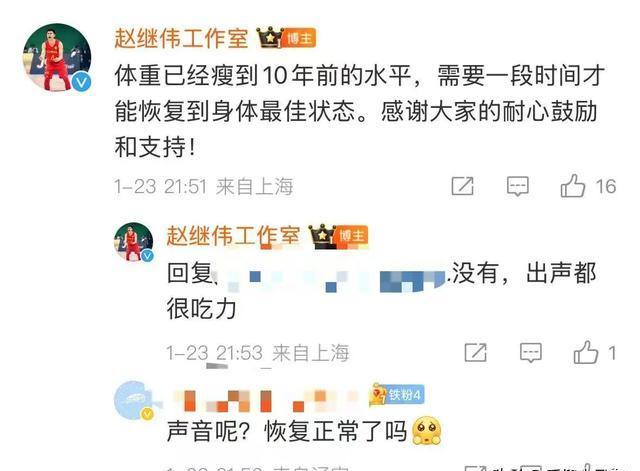Select the '声音呢？恢复正常了吗' comment text
Screen dimensions: 640x471
point(287,431)
